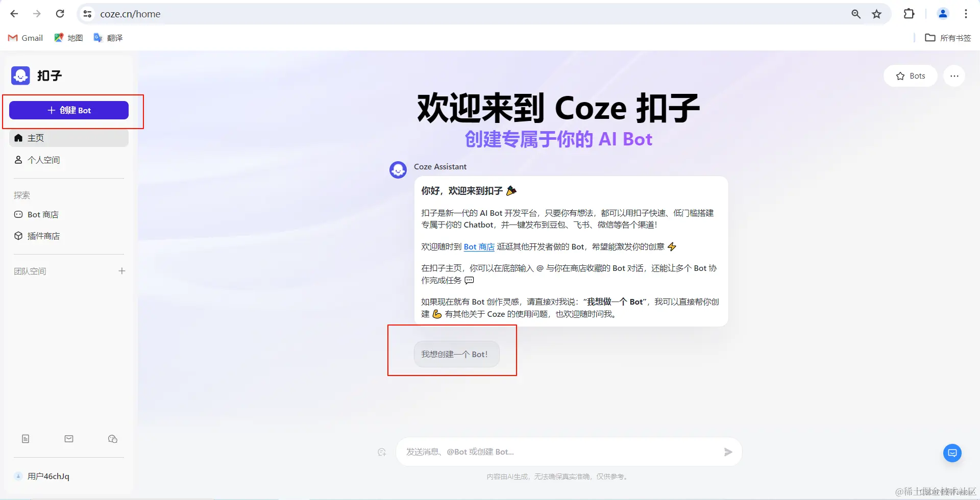This screenshot has width=980, height=500.
Task: View site information icon in address bar
Action: pos(88,14)
